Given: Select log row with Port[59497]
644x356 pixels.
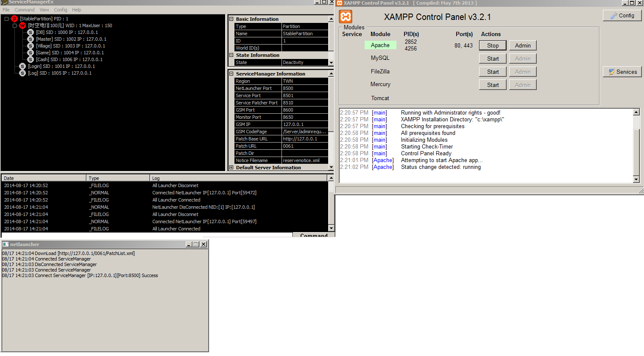Looking at the screenshot, I should click(165, 221).
